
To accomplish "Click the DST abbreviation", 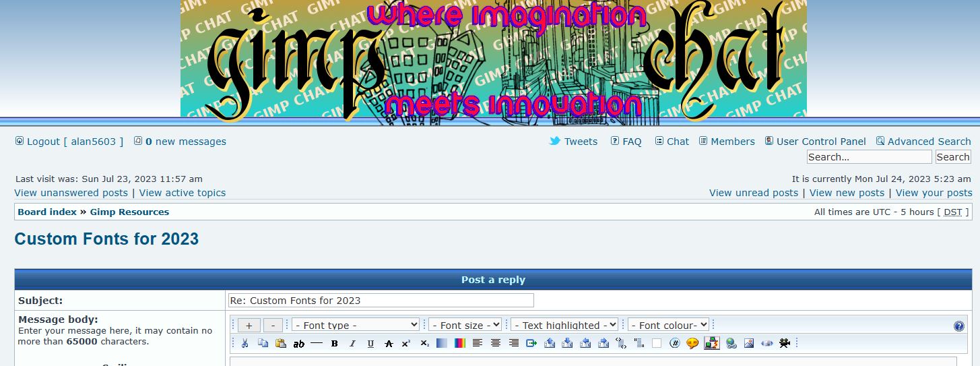I will 953,212.
